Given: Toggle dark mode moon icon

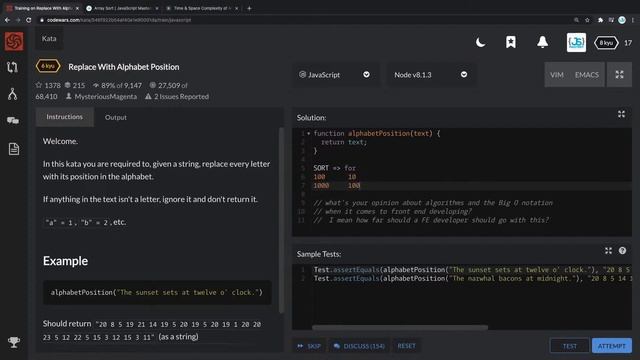Looking at the screenshot, I should (x=480, y=42).
